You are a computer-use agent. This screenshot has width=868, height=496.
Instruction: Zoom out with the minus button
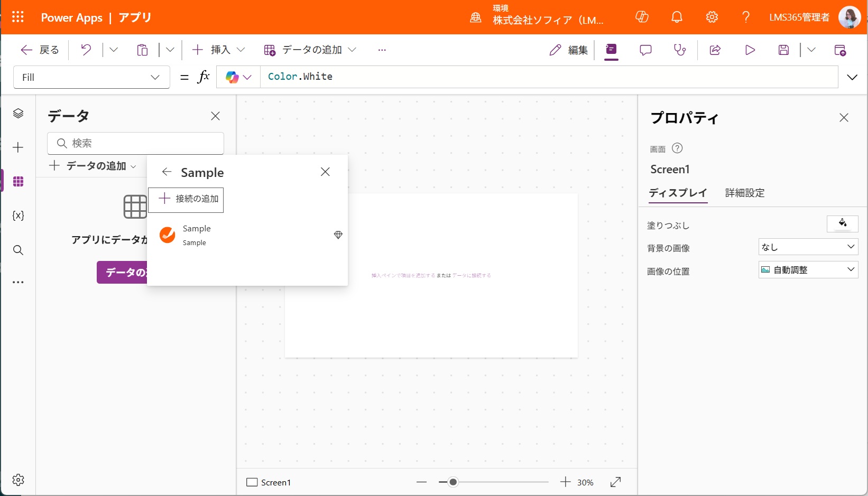pos(421,482)
